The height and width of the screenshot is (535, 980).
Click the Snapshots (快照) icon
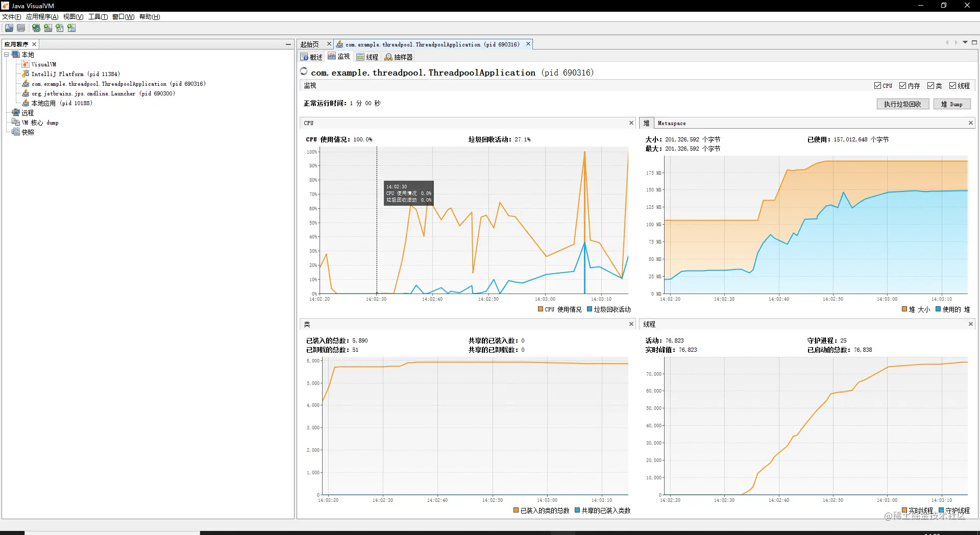[x=16, y=132]
